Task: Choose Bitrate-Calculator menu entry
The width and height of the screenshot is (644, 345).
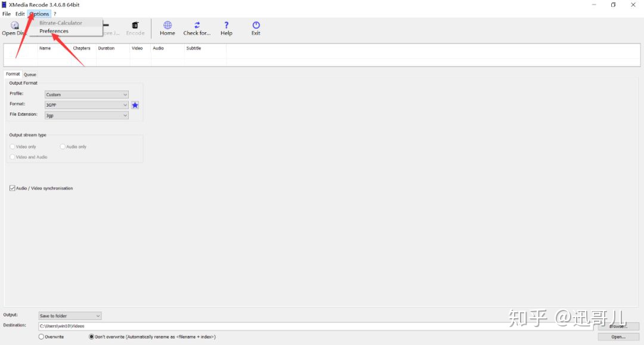Action: [x=61, y=23]
